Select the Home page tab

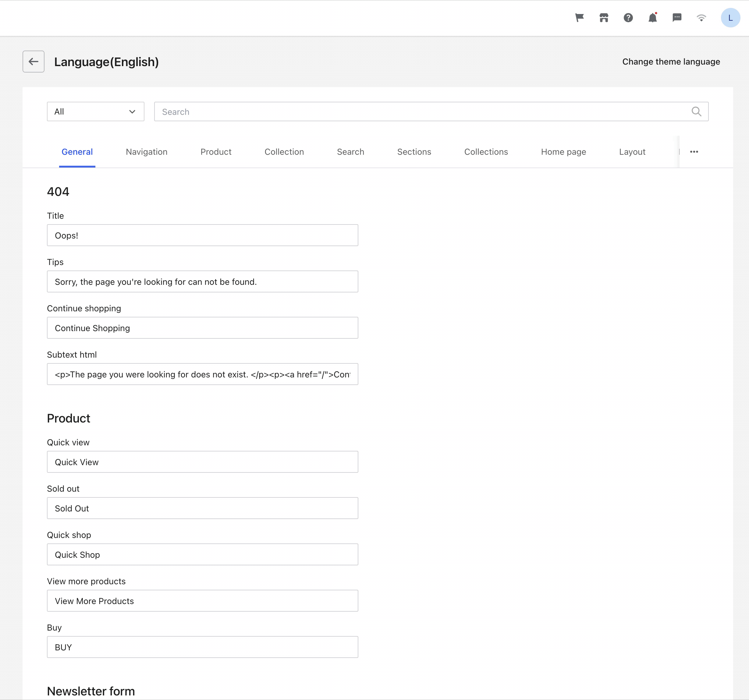(x=563, y=152)
